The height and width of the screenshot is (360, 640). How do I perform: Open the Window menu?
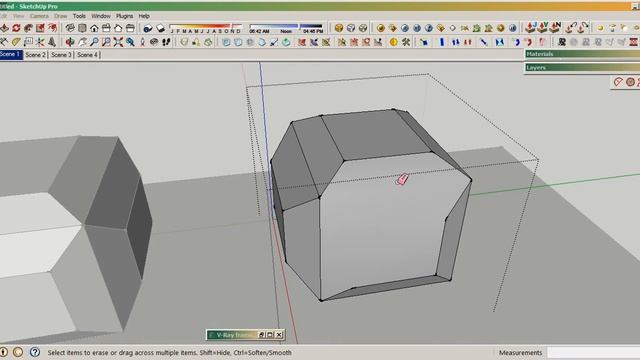point(101,16)
